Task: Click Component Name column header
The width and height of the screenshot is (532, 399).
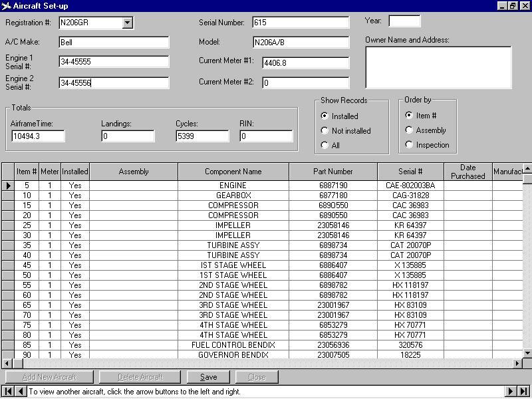Action: point(233,172)
